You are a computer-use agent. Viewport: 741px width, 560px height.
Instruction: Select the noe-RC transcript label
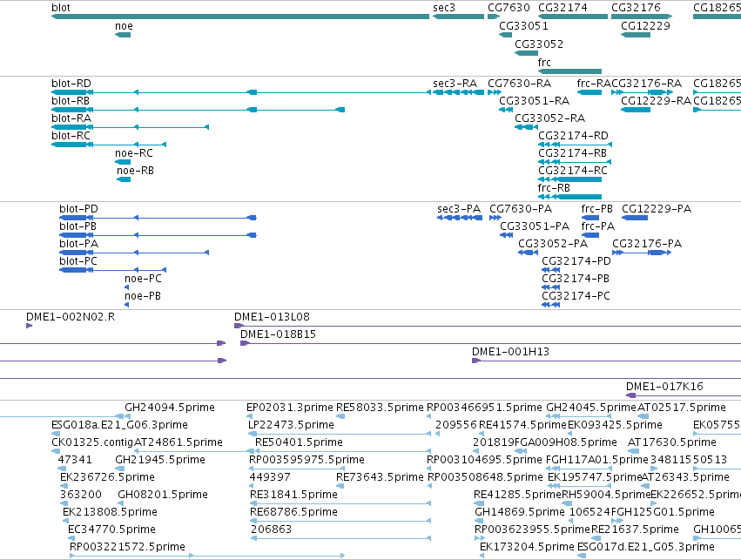click(134, 153)
